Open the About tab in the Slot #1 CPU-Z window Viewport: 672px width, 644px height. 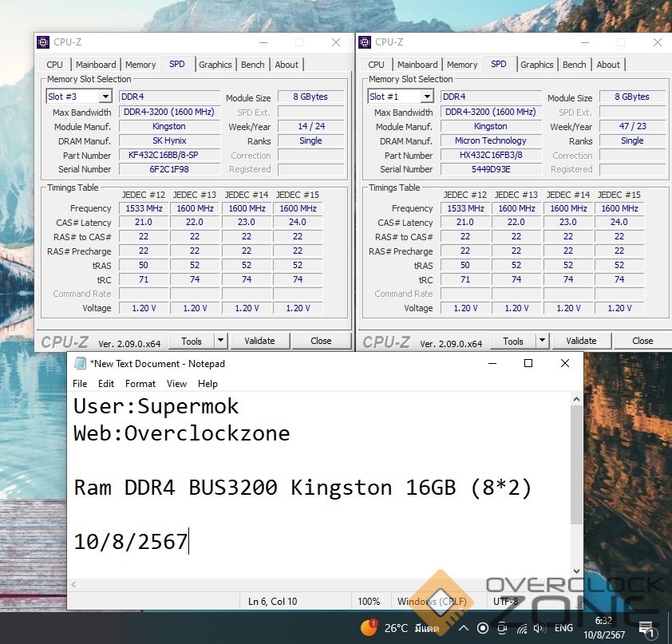(x=608, y=65)
